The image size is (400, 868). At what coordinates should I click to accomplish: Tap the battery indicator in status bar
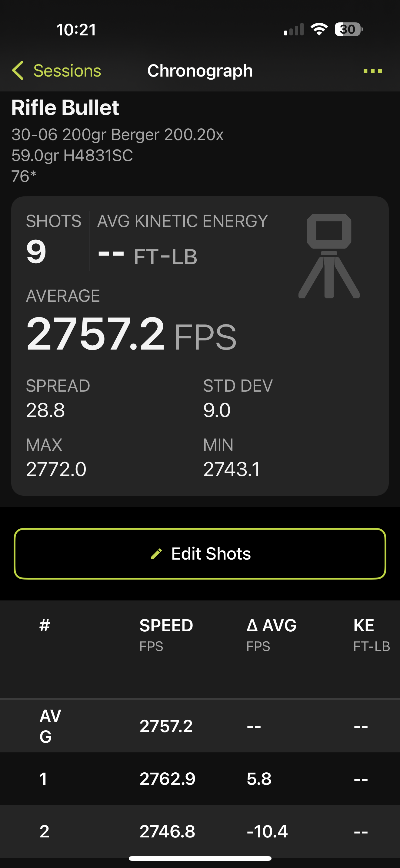tap(348, 29)
